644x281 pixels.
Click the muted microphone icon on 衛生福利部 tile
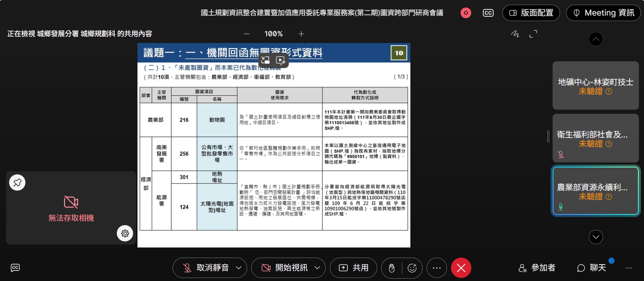561,154
